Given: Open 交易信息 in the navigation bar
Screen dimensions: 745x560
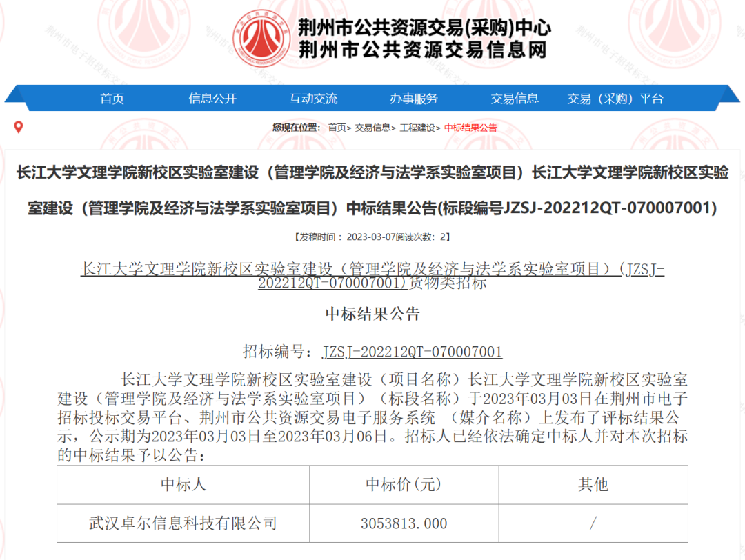Looking at the screenshot, I should coord(515,99).
